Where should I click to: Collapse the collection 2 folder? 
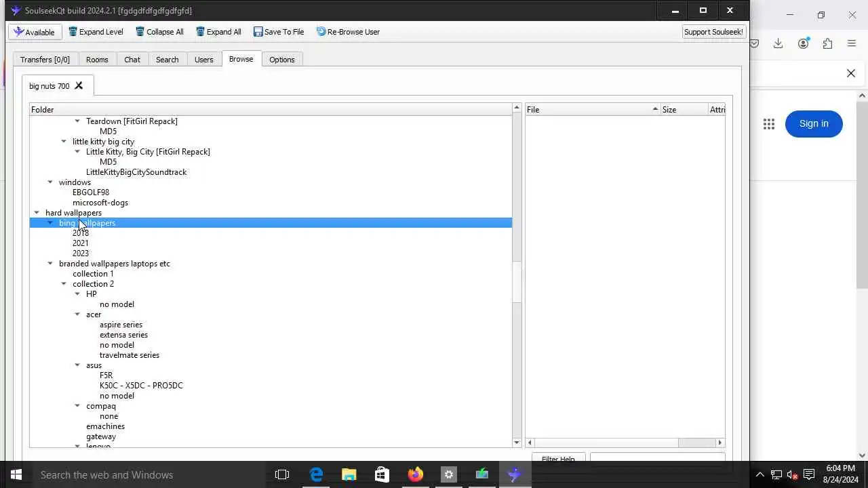coord(64,284)
